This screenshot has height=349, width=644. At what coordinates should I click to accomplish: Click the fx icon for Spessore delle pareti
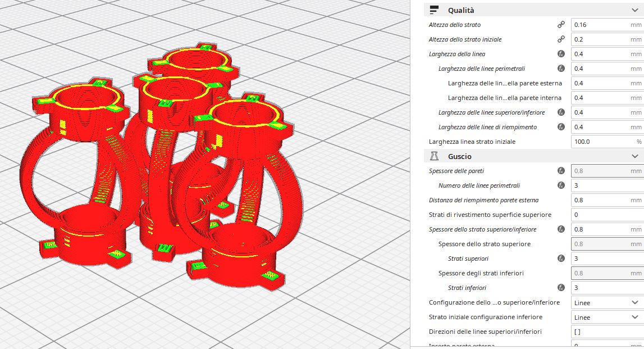coord(561,171)
